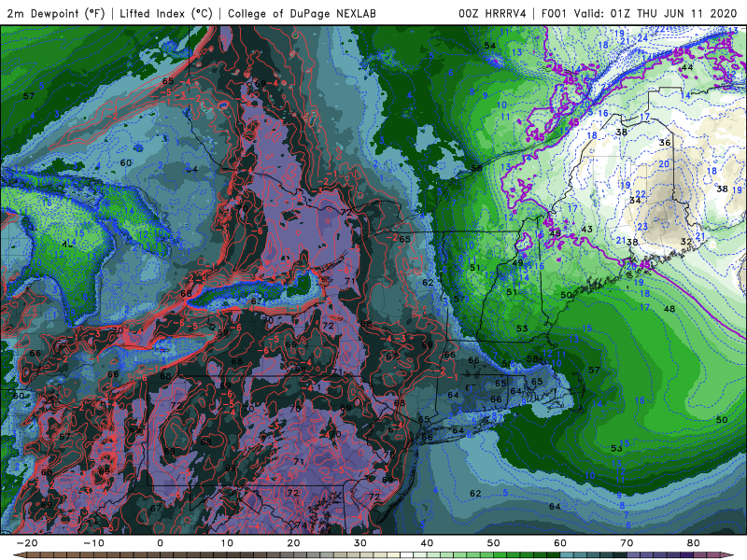Click the '-20' color bar label
Viewport: 747px width, 560px height.
[27, 543]
